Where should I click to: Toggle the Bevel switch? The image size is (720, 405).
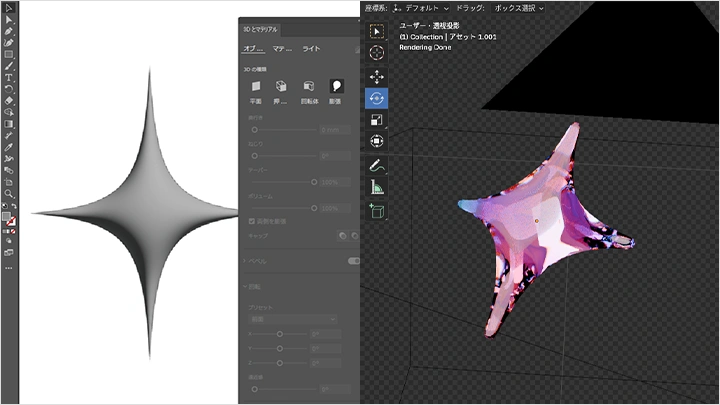pos(354,261)
